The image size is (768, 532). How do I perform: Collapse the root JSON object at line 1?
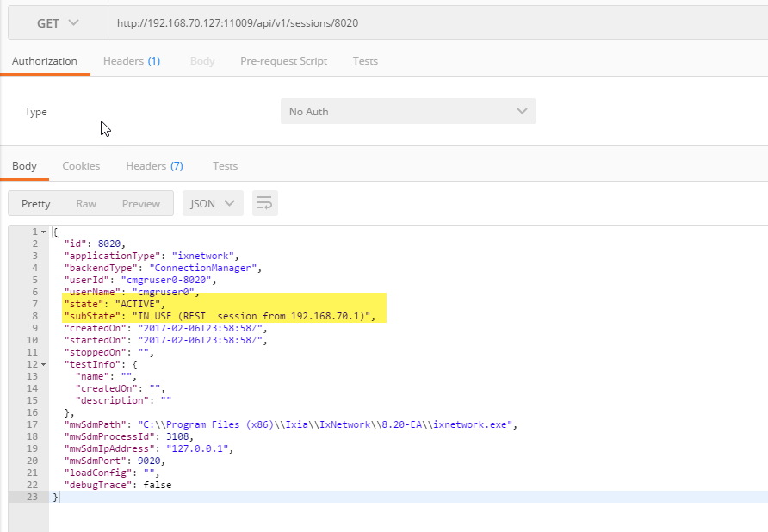[44, 232]
